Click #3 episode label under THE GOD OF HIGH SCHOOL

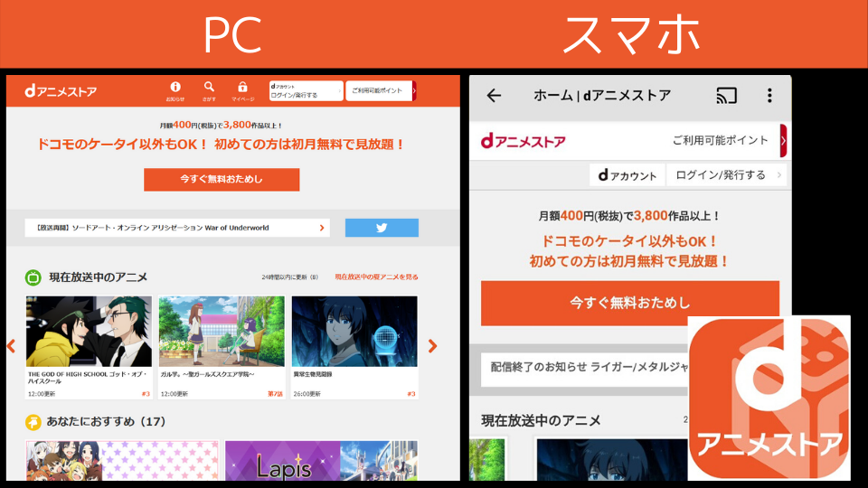coord(146,394)
